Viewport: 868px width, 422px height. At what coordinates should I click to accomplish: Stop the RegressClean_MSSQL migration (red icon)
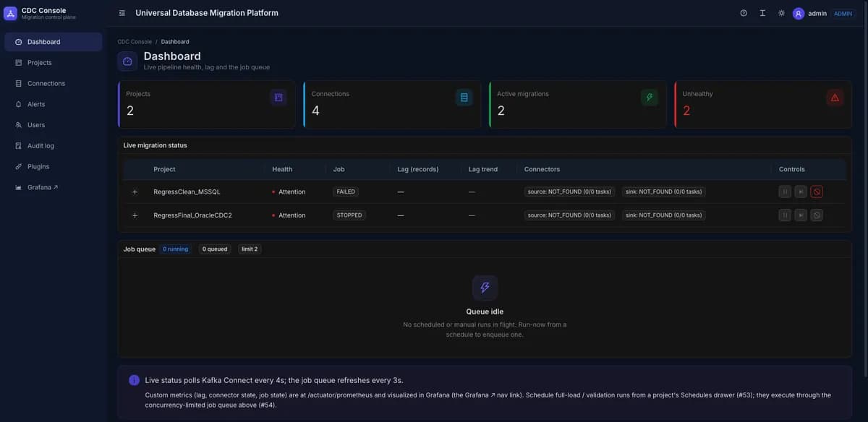point(817,192)
